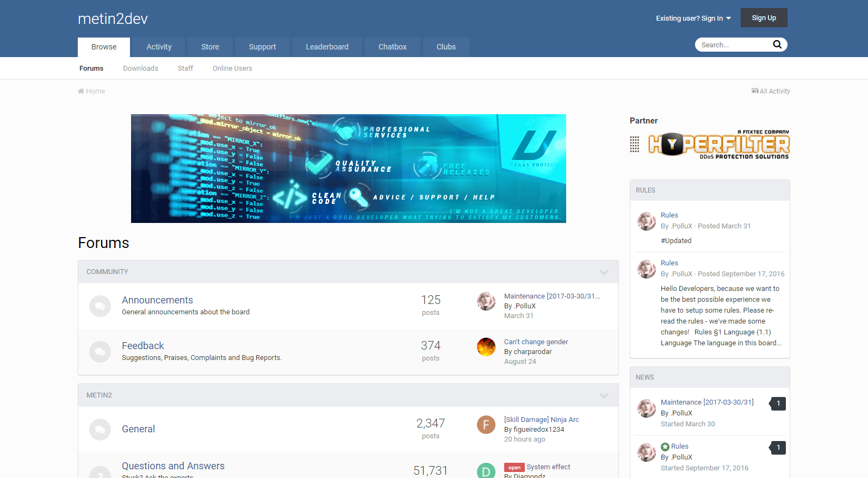The height and width of the screenshot is (478, 868).
Task: Open the Leaderboard tab
Action: (x=327, y=47)
